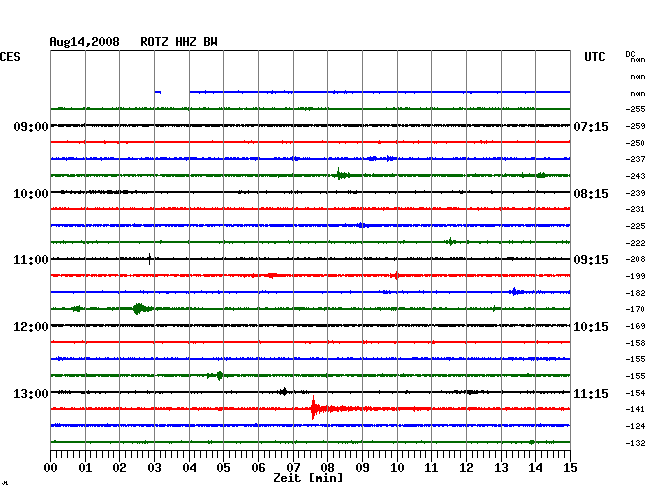650x494 pixels.
Task: Select the station label ROTZ HHZ BW
Action: pos(179,42)
